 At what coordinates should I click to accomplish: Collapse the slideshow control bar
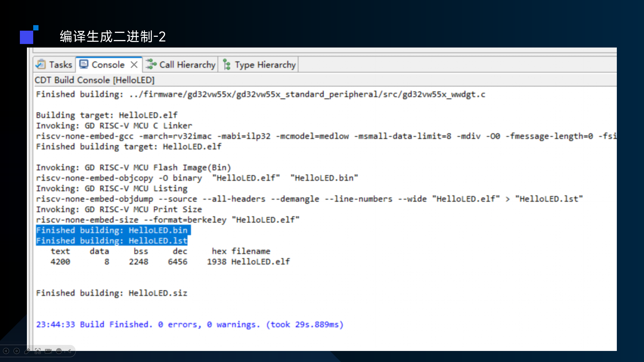point(70,351)
